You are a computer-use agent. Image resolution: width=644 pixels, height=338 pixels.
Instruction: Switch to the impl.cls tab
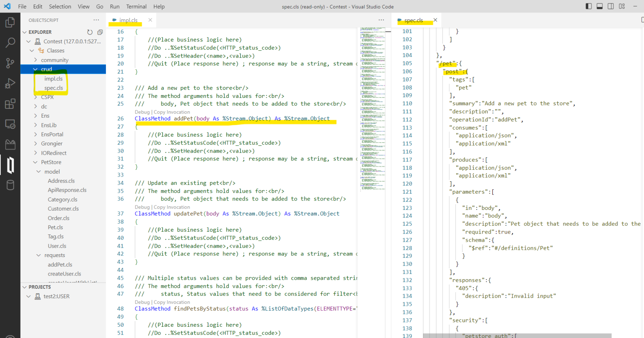point(128,20)
